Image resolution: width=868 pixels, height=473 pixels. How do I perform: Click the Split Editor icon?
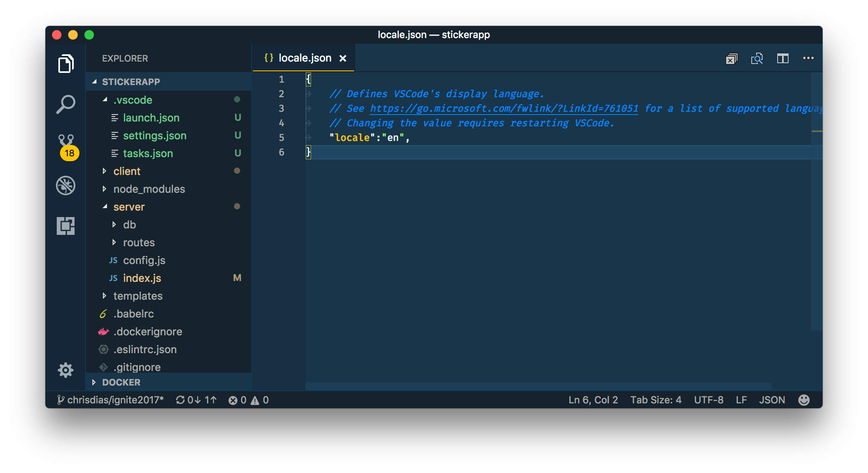click(782, 59)
